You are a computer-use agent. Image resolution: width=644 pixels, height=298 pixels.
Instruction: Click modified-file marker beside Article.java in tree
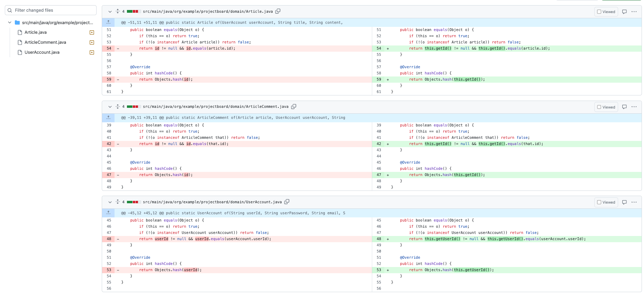coord(92,32)
